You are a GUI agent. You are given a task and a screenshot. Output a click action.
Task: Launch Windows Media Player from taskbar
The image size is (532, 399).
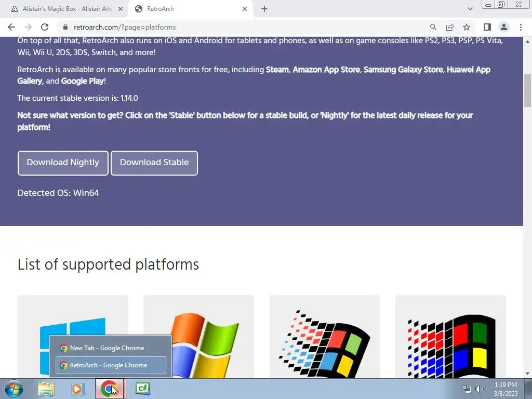point(77,389)
